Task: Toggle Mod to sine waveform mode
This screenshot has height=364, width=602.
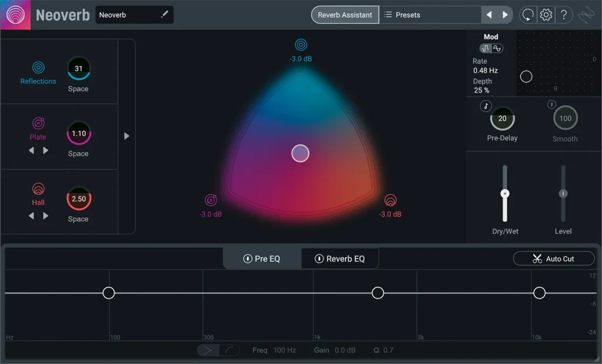Action: [499, 49]
